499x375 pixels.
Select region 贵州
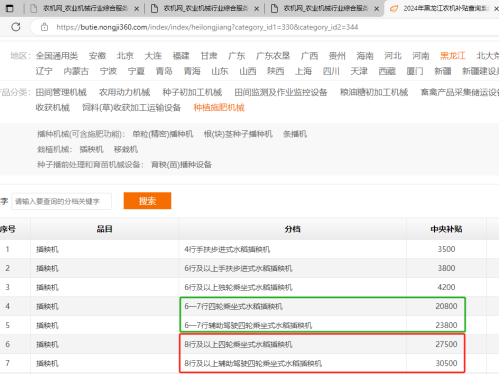[337, 56]
